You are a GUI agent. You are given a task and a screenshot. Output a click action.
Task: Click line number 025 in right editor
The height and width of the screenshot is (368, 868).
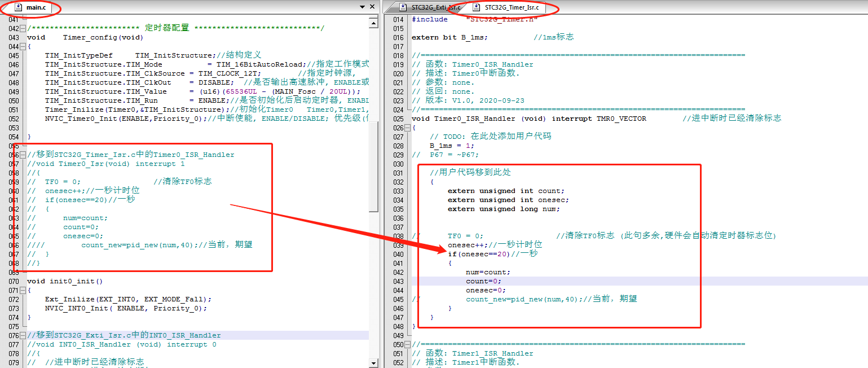click(x=398, y=119)
